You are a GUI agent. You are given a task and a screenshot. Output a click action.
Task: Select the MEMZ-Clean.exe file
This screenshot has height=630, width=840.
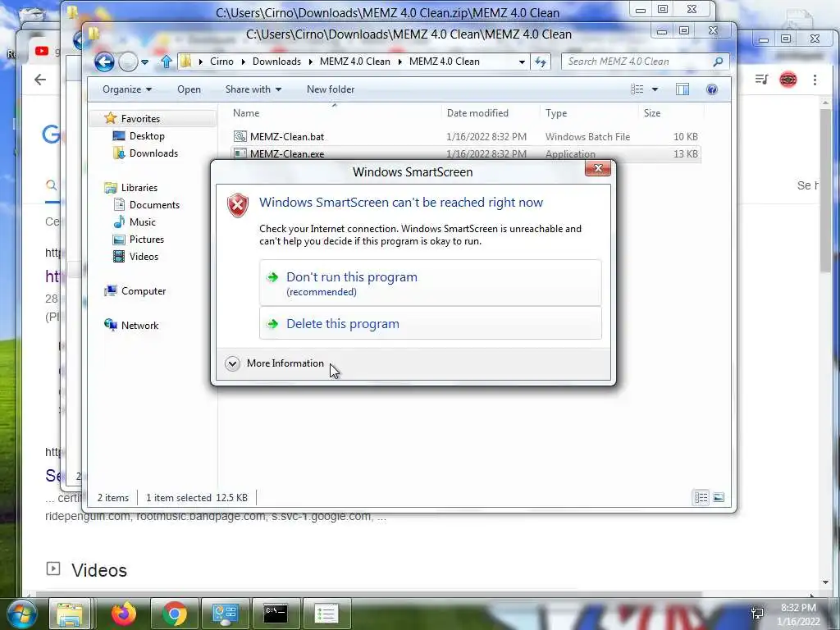286,153
